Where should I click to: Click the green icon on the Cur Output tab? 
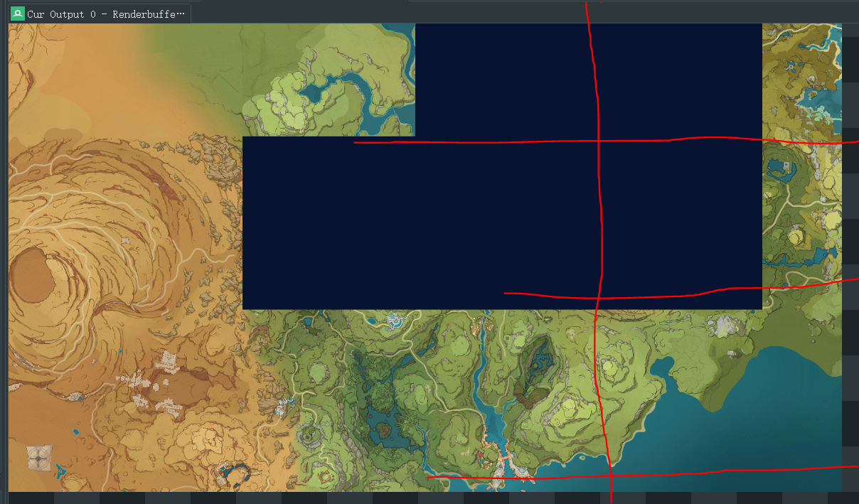pos(18,14)
